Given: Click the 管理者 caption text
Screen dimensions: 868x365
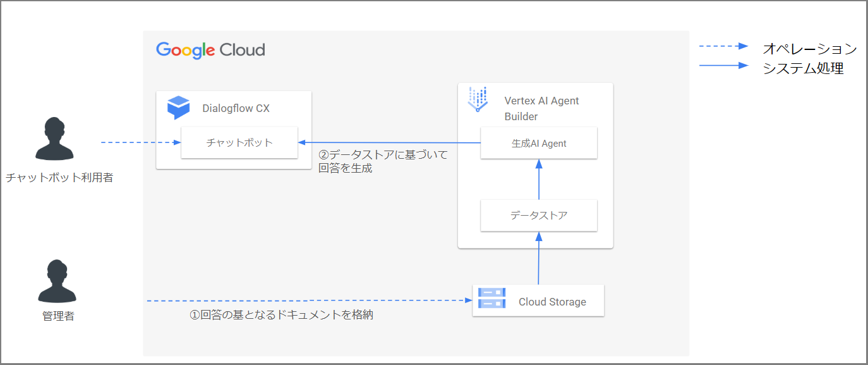Looking at the screenshot, I should [x=58, y=316].
